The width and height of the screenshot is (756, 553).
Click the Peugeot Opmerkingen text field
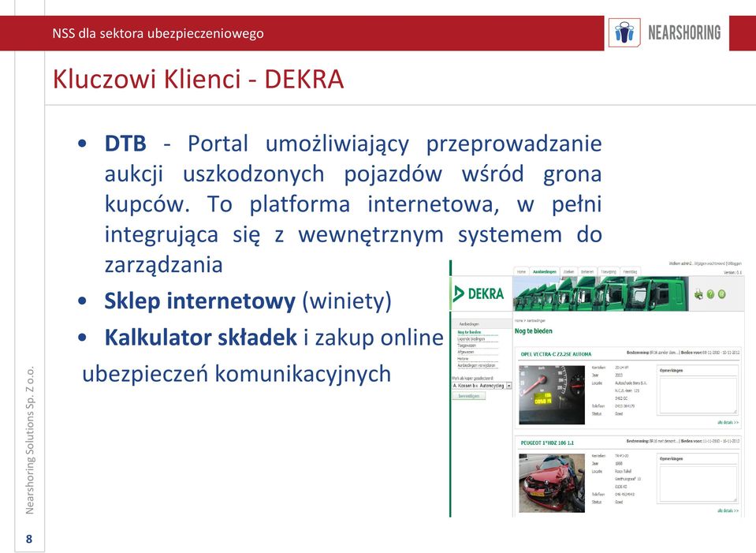698,483
